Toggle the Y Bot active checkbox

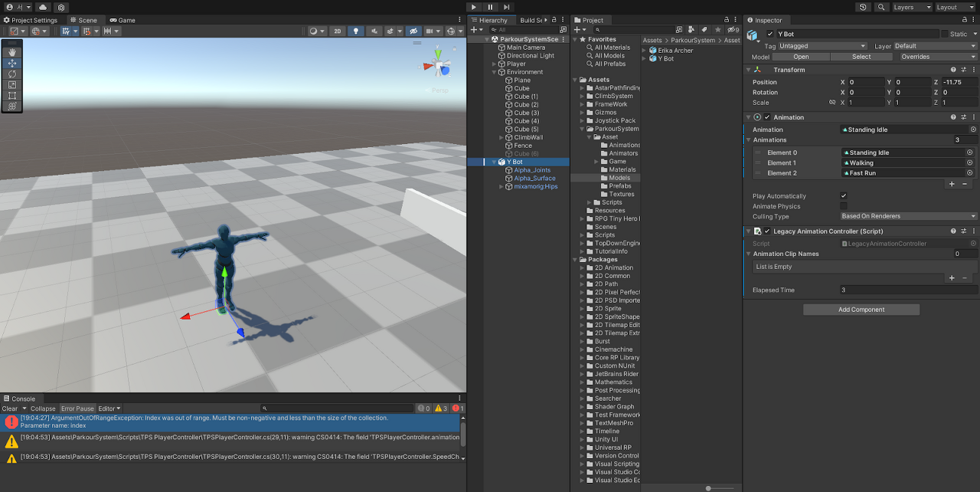coord(770,34)
